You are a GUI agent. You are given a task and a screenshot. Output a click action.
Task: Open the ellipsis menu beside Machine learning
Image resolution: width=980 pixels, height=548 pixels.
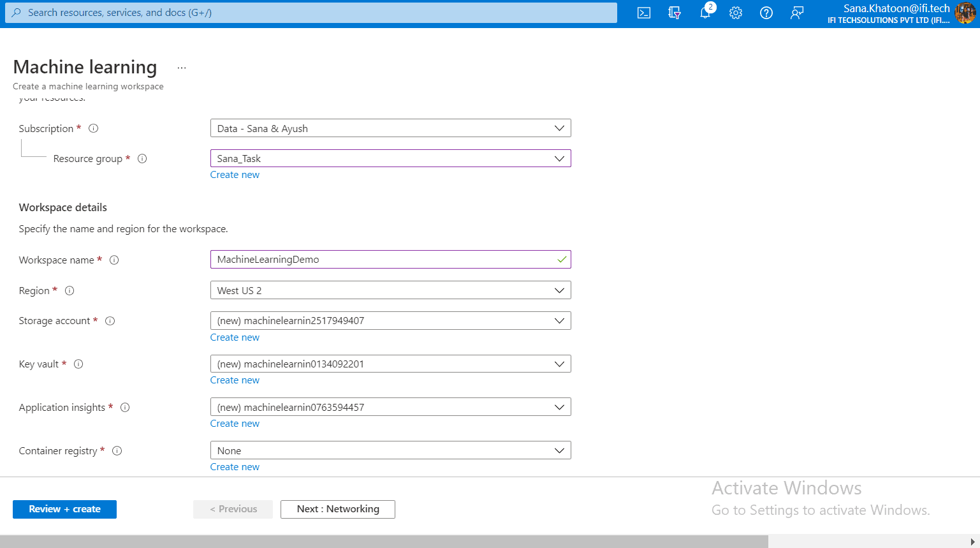pos(182,68)
